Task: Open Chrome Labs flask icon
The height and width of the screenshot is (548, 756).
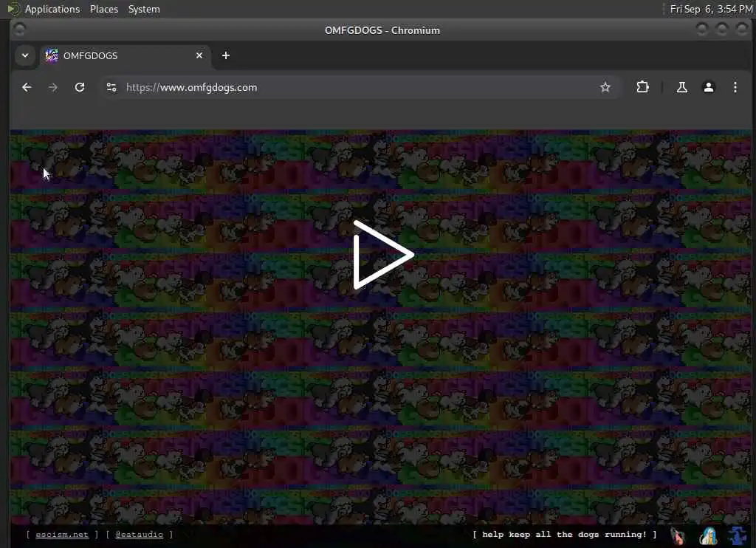Action: (681, 87)
